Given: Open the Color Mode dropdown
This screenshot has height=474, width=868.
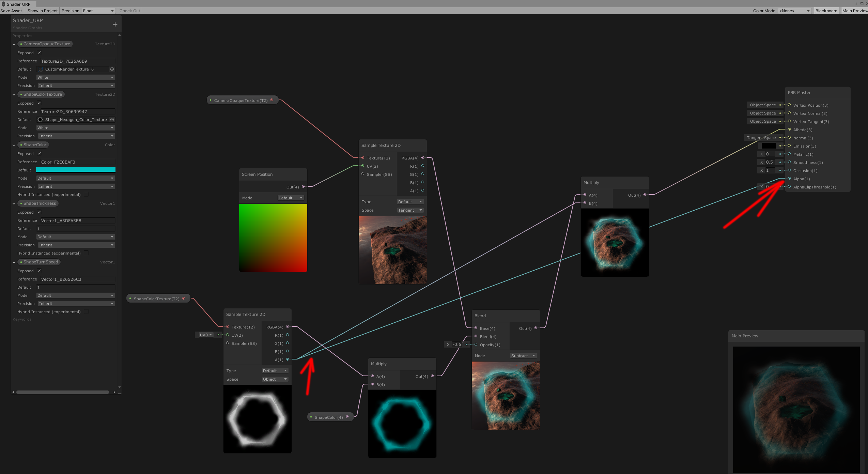Looking at the screenshot, I should click(x=794, y=11).
